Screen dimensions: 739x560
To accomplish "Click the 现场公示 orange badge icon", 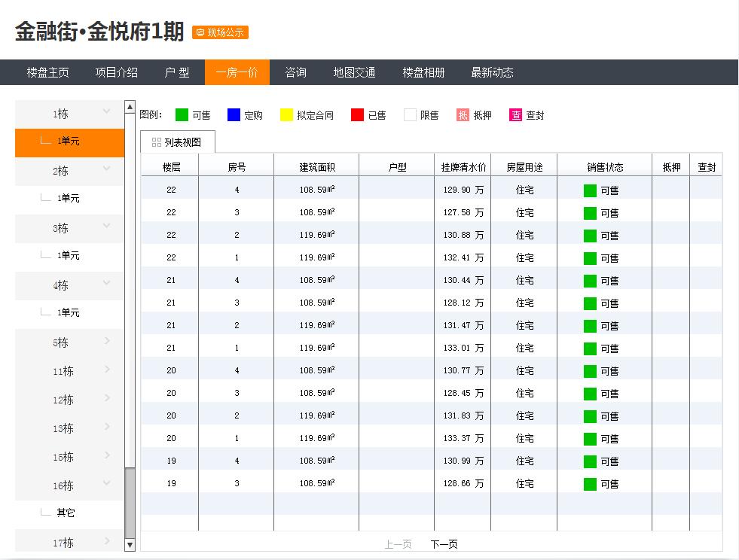I will 200,32.
